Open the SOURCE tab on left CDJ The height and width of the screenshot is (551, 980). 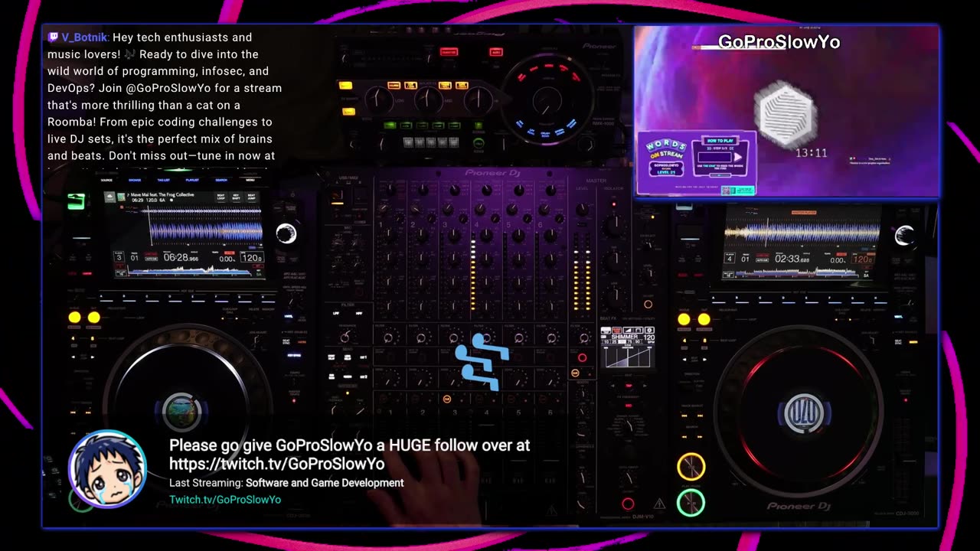point(106,181)
